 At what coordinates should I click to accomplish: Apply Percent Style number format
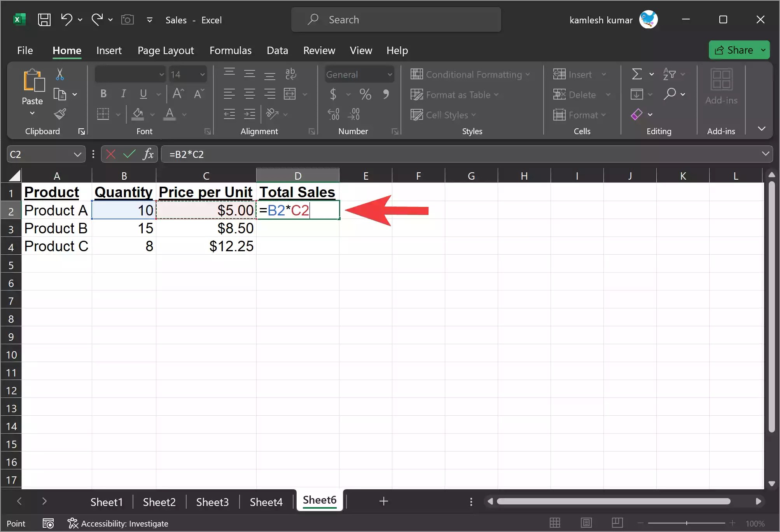(365, 94)
